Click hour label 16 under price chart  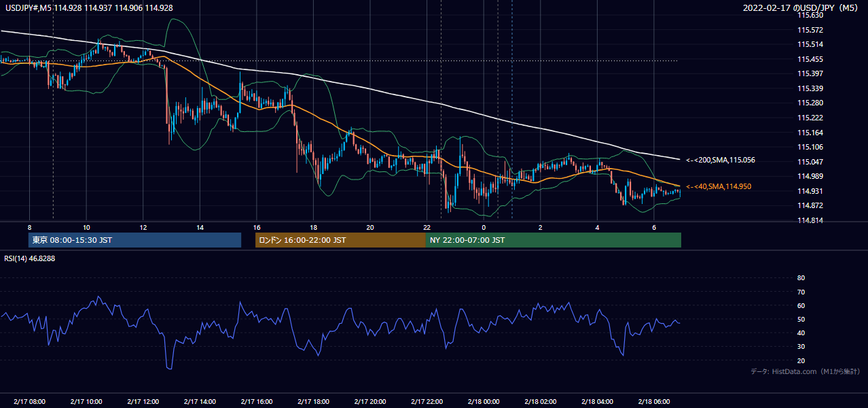[x=257, y=227]
